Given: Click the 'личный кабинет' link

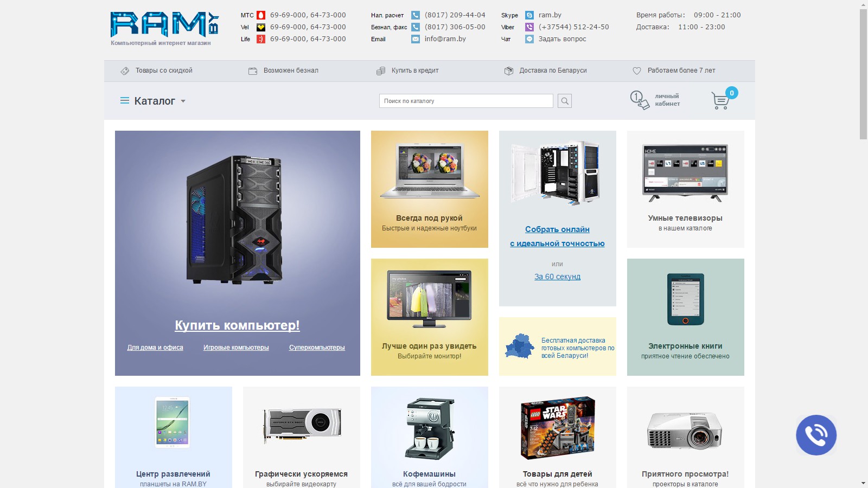Looking at the screenshot, I should [x=667, y=100].
